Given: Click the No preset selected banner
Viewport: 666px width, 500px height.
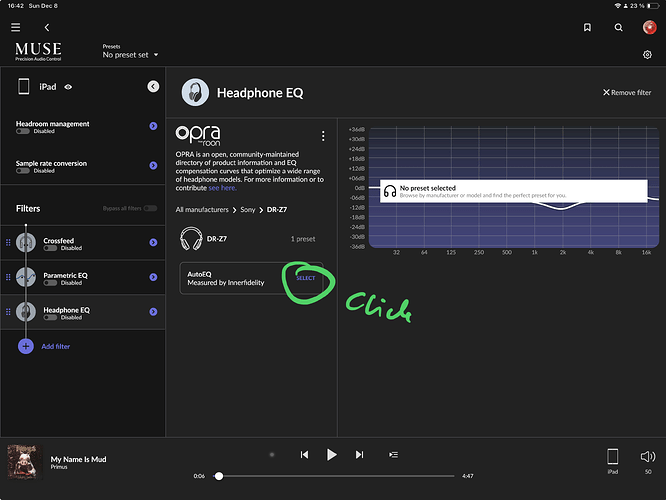Looking at the screenshot, I should coord(514,191).
